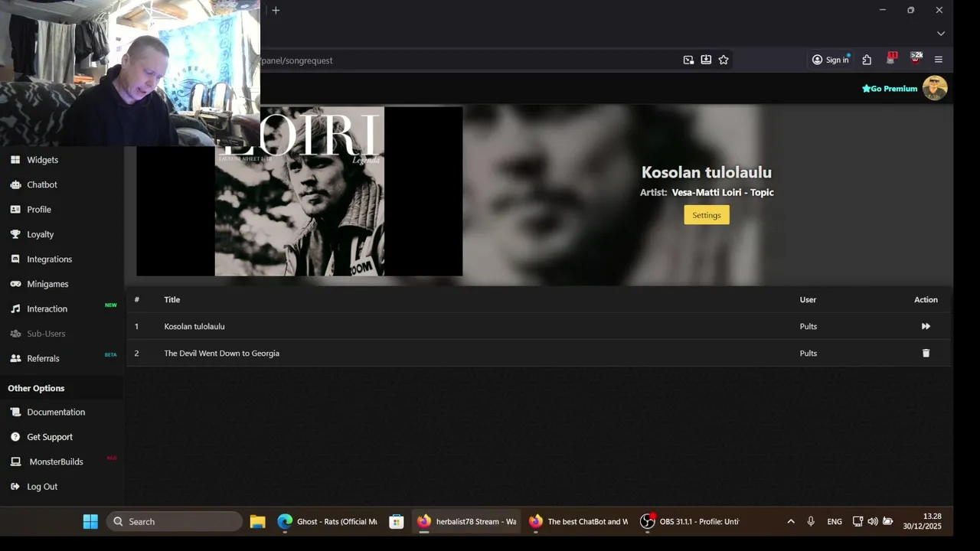The height and width of the screenshot is (551, 980).
Task: Open a new browser tab
Action: (276, 10)
